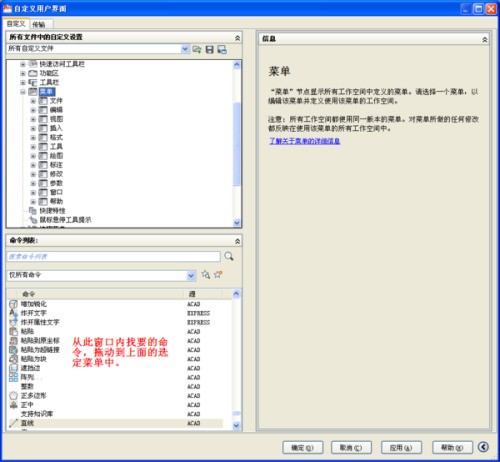Click the magnifier icon beside command search
Screen dimensions: 500x462
pos(229,256)
